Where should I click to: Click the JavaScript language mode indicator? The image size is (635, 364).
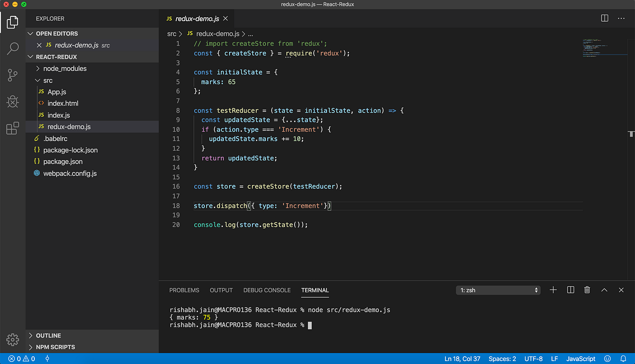tap(580, 358)
